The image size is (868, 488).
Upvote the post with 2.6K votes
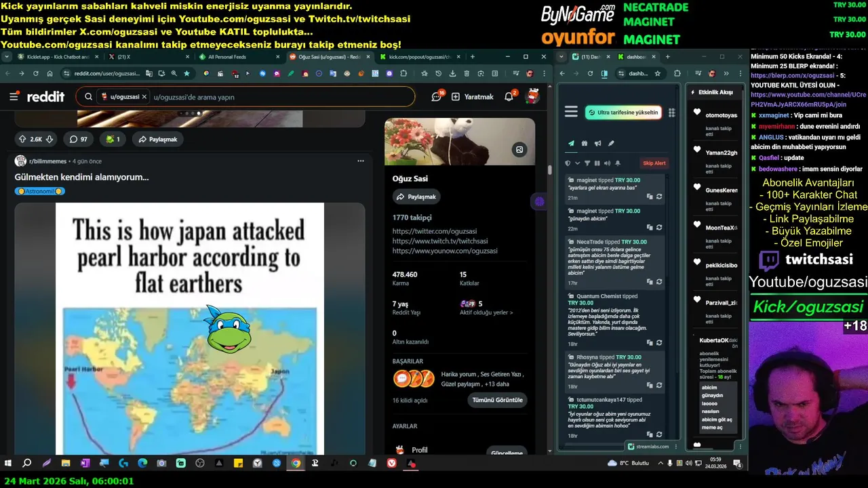click(22, 139)
